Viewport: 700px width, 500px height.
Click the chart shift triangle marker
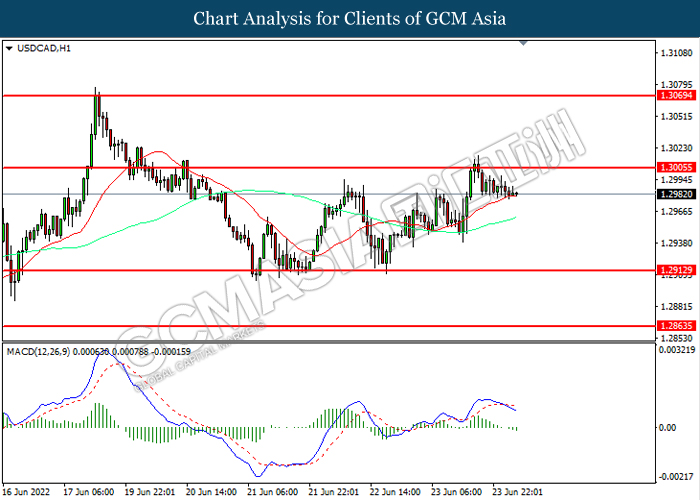[x=523, y=43]
